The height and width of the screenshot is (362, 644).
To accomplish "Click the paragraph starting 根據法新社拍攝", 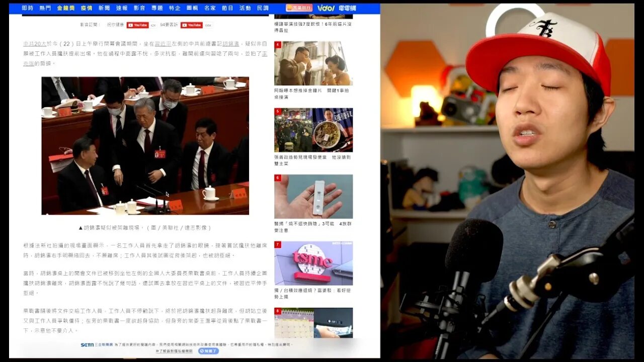I will pos(145,250).
